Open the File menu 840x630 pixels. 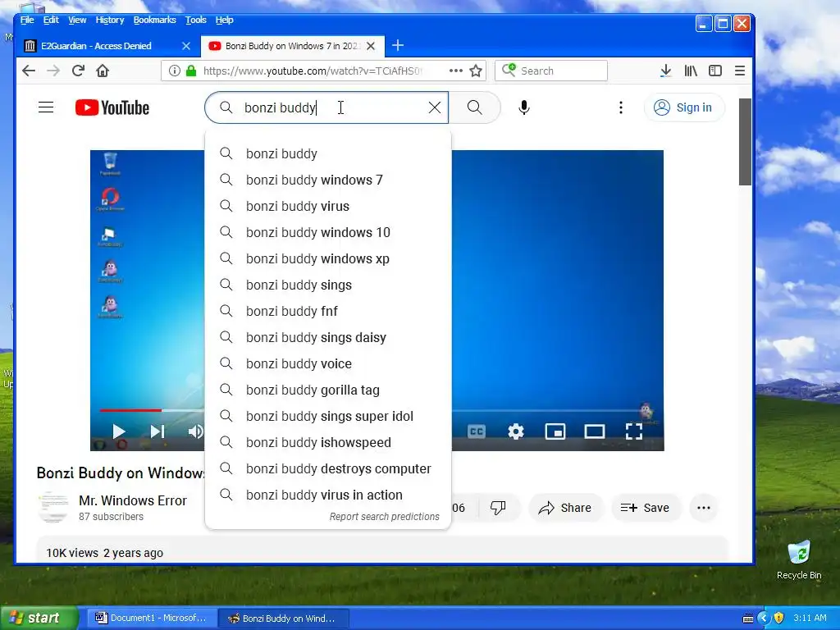27,20
